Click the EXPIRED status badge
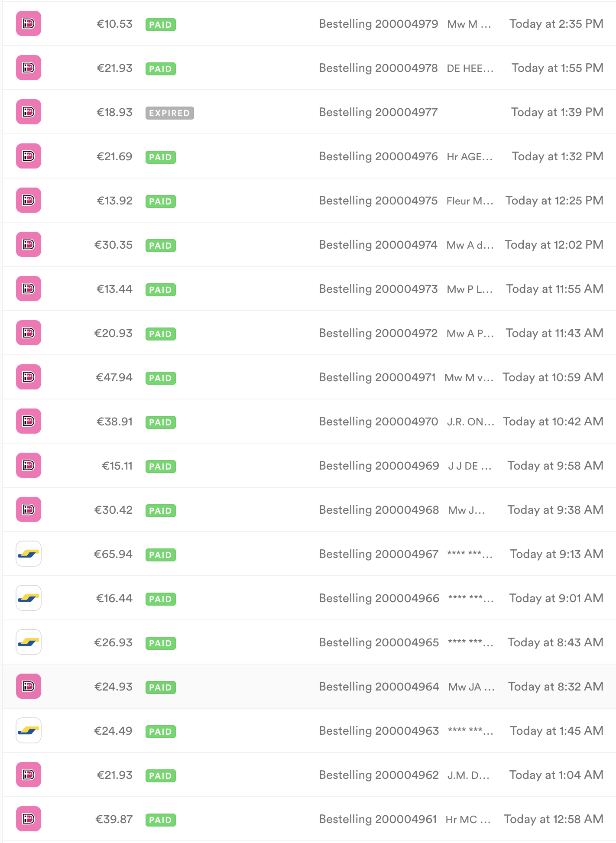Image resolution: width=616 pixels, height=843 pixels. 169,113
